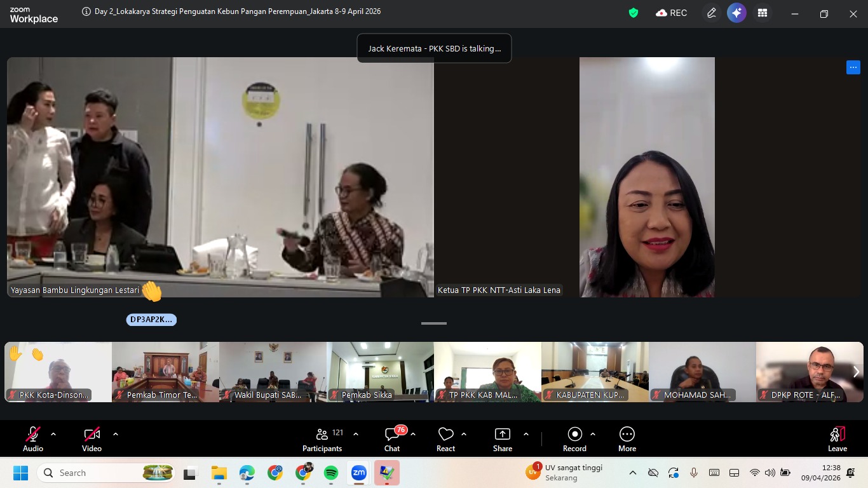Viewport: 868px width, 488px height.
Task: Show next page of participant thumbnails
Action: click(856, 372)
